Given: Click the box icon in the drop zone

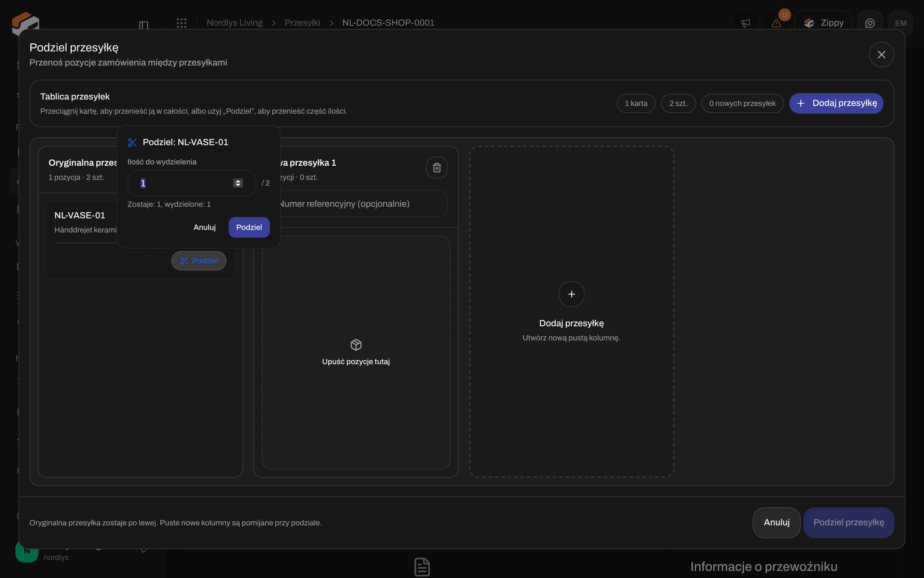Looking at the screenshot, I should click(x=356, y=345).
